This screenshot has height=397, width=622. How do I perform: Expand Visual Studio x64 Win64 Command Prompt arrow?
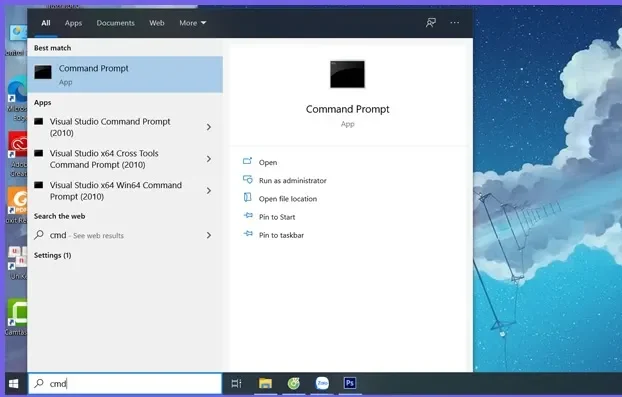(x=209, y=191)
